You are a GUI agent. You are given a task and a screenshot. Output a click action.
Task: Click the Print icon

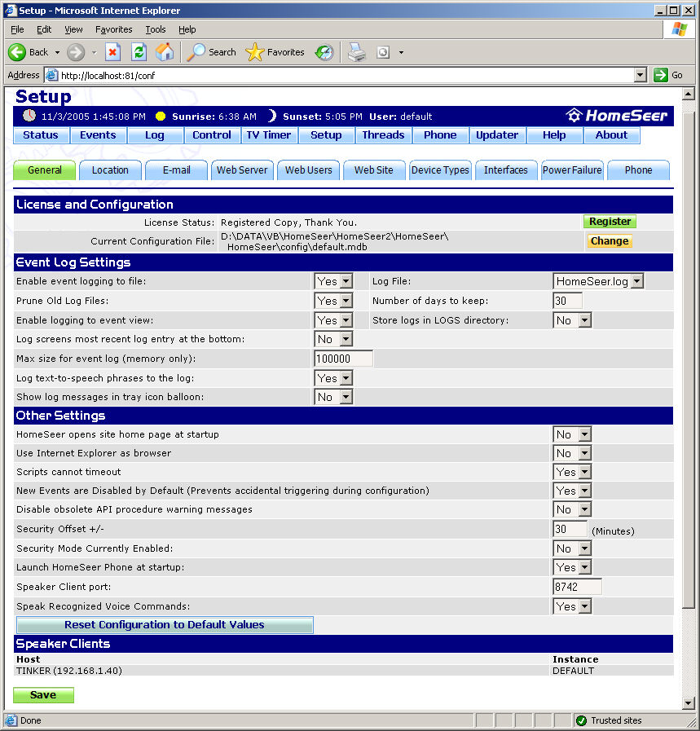point(357,52)
